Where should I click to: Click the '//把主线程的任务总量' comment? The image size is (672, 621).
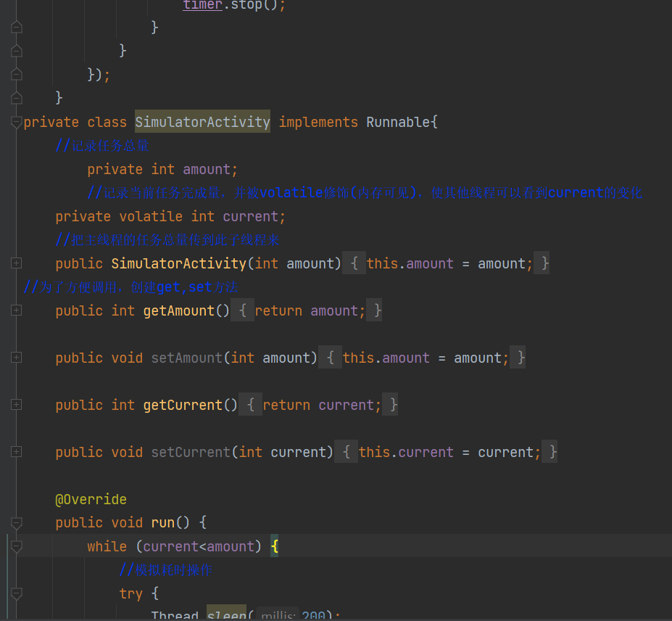[167, 239]
